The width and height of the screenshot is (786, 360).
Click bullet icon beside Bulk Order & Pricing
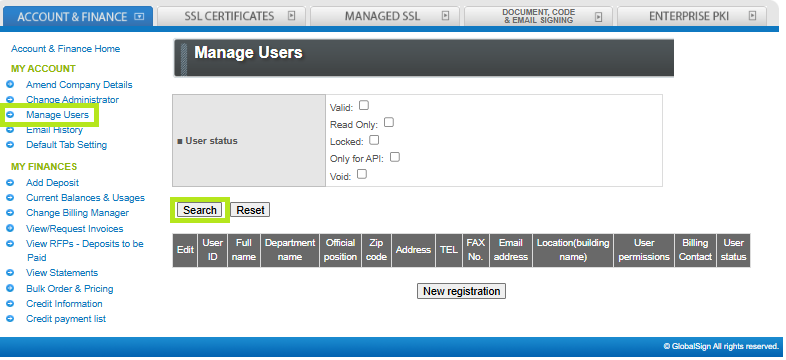pyautogui.click(x=10, y=288)
